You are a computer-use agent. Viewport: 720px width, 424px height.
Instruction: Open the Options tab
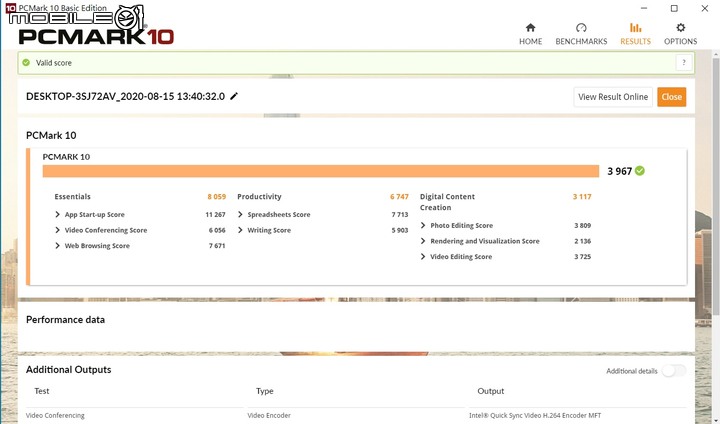point(680,34)
